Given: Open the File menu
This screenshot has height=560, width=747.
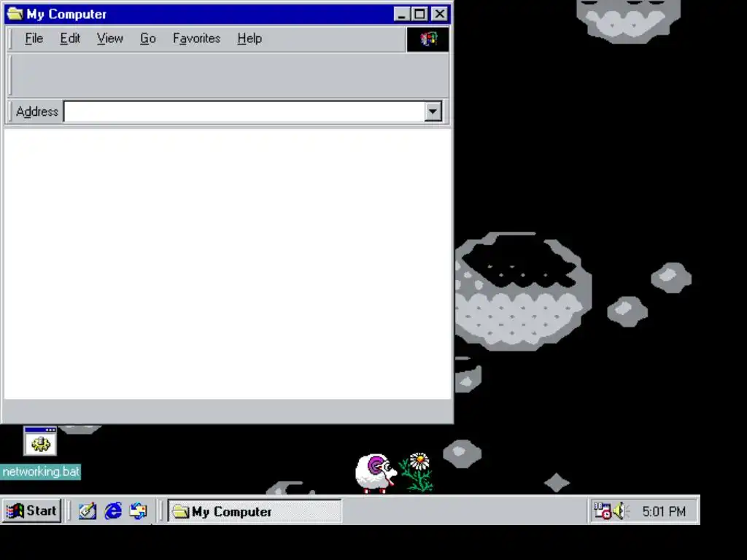Looking at the screenshot, I should (x=34, y=39).
